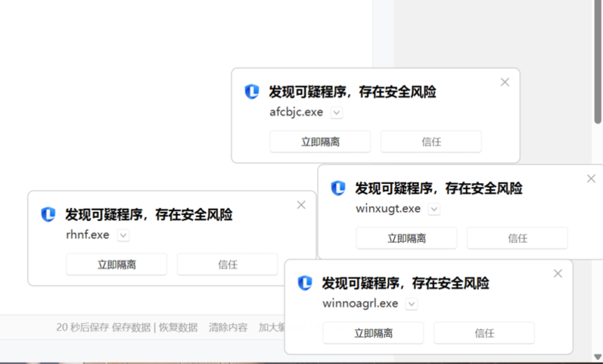
Task: Dismiss the afcbjc.exe warning popup
Action: pyautogui.click(x=505, y=82)
